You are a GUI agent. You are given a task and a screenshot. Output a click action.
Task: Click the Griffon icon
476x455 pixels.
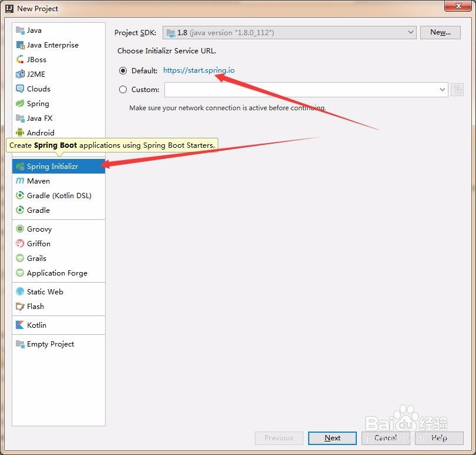(20, 243)
